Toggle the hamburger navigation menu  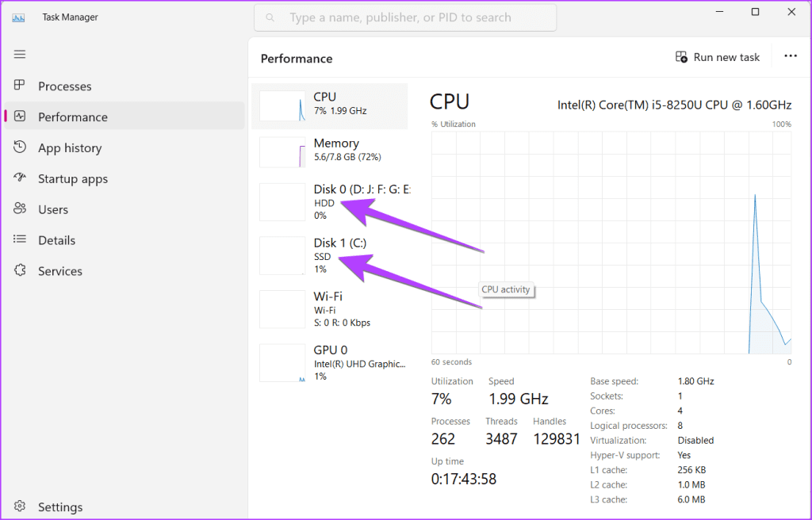tap(20, 54)
